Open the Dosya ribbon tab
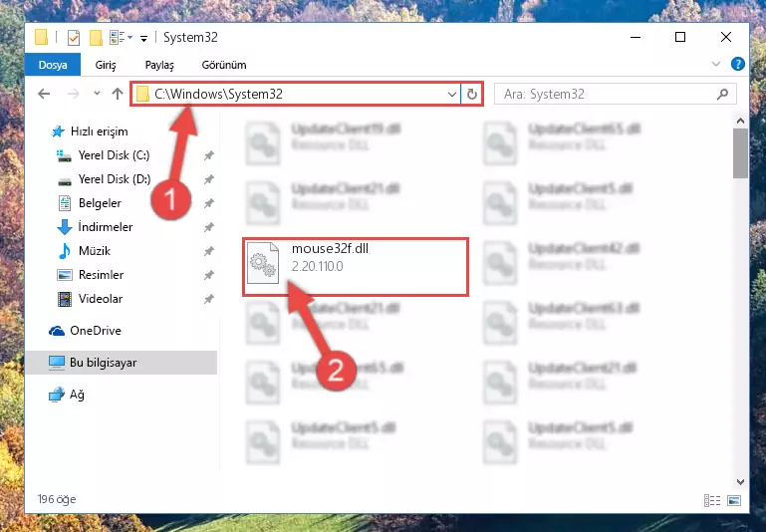 [53, 65]
